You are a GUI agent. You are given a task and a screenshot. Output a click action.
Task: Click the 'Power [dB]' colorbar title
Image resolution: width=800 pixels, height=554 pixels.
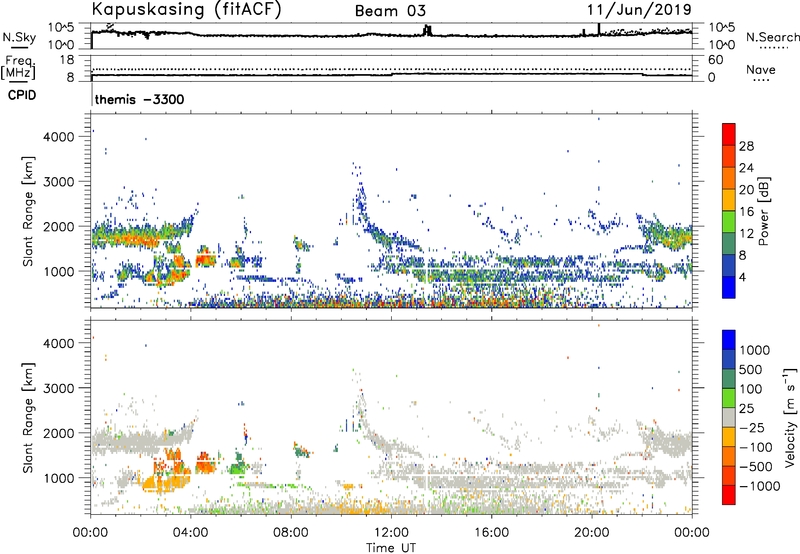(x=764, y=211)
